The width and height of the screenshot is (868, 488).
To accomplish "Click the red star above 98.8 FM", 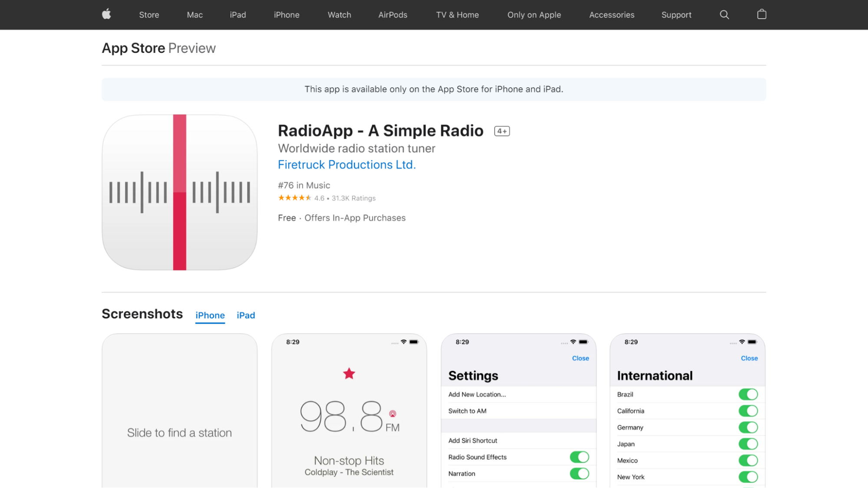I will (348, 373).
